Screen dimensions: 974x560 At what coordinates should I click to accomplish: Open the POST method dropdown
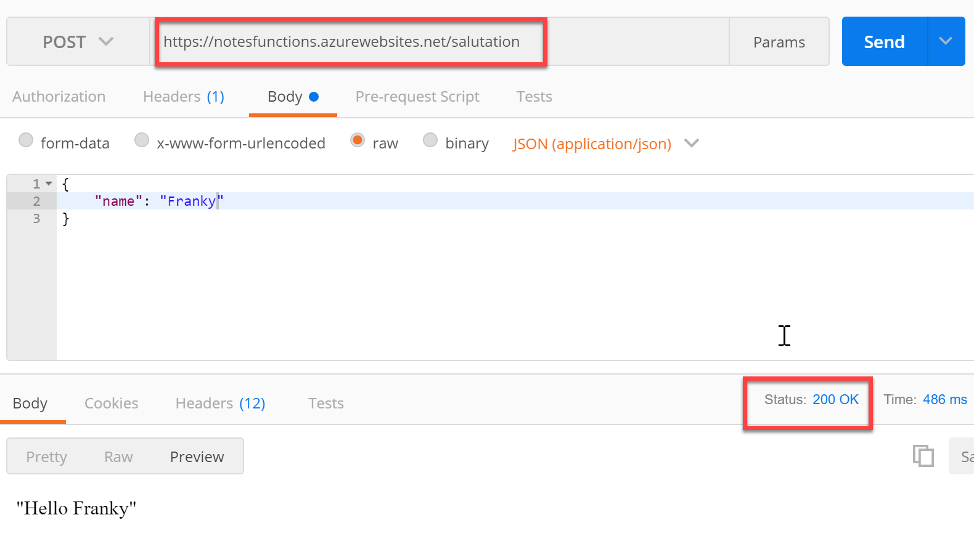[78, 41]
